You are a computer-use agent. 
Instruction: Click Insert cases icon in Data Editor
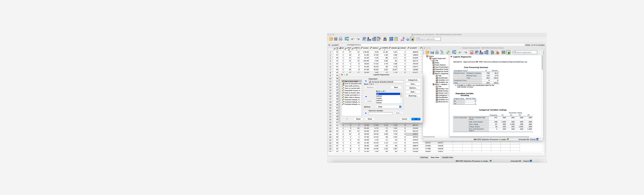tap(391, 39)
